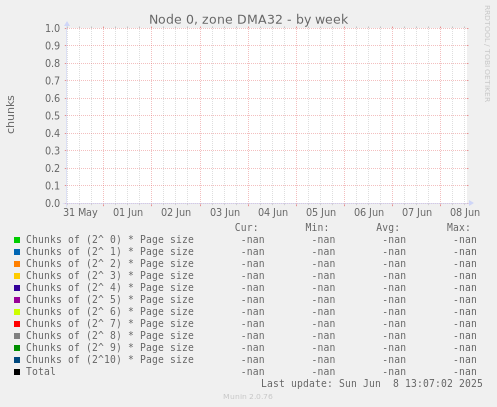
Task: Click the 'Last update: Sun Jun 8 13:07:02 2025' text
Action: click(x=372, y=383)
